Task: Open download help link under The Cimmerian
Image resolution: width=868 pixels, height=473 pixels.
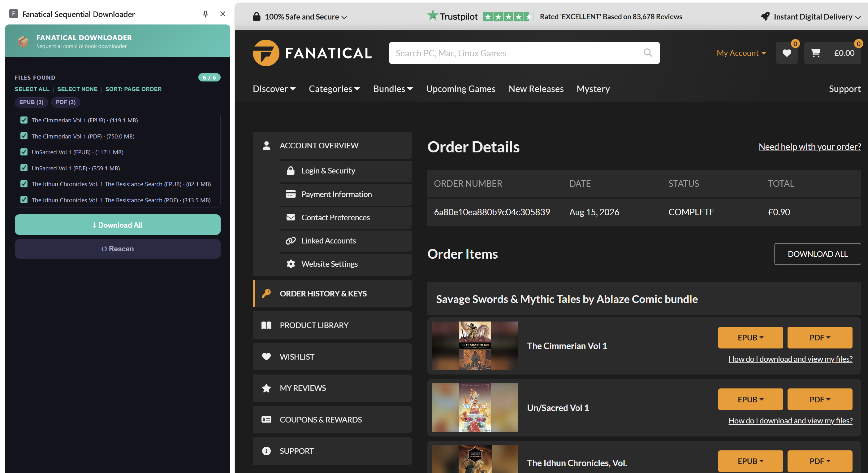Action: tap(791, 359)
